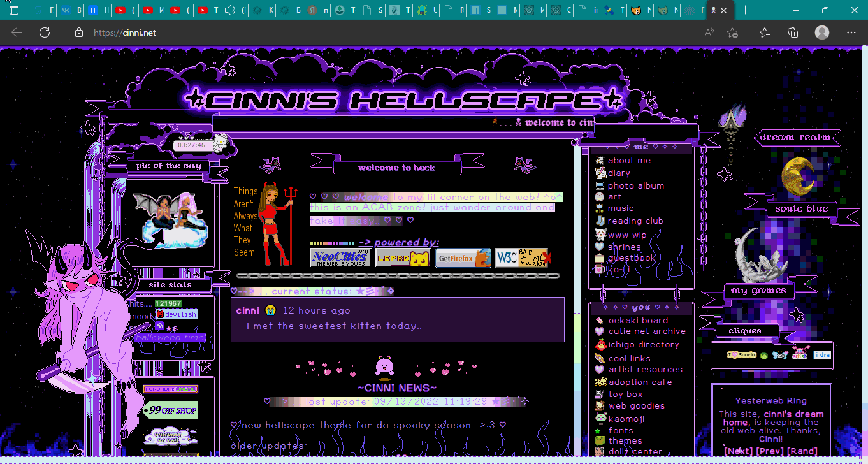Image resolution: width=868 pixels, height=464 pixels.
Task: Open a new browser tab
Action: pyautogui.click(x=745, y=10)
